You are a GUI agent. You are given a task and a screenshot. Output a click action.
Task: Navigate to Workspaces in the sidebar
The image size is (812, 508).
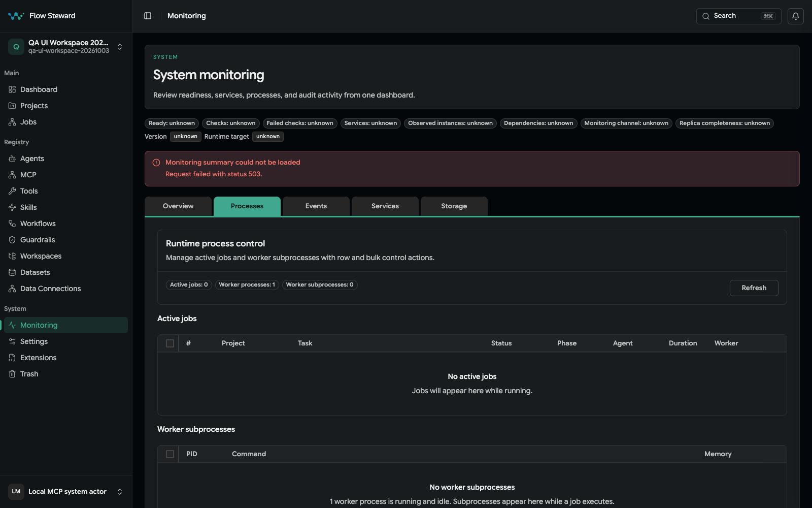[x=66, y=256]
